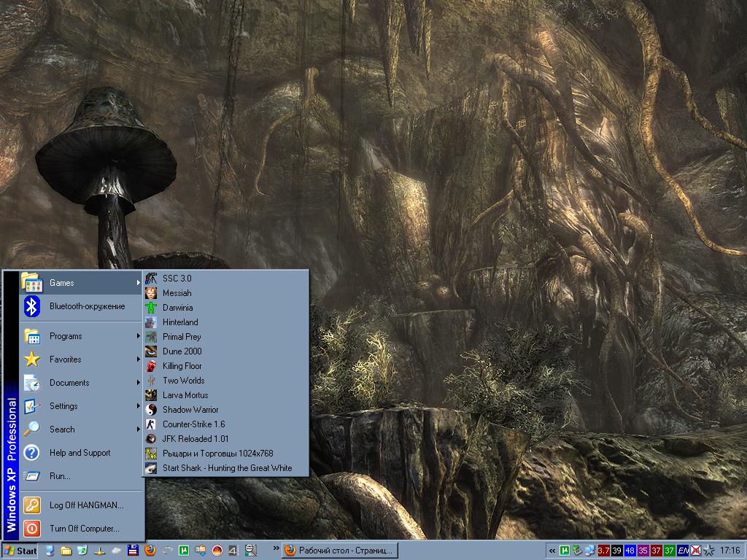Click the Shadow Warrior yin-yang icon
Viewport: 747px width, 560px height.
click(x=151, y=410)
